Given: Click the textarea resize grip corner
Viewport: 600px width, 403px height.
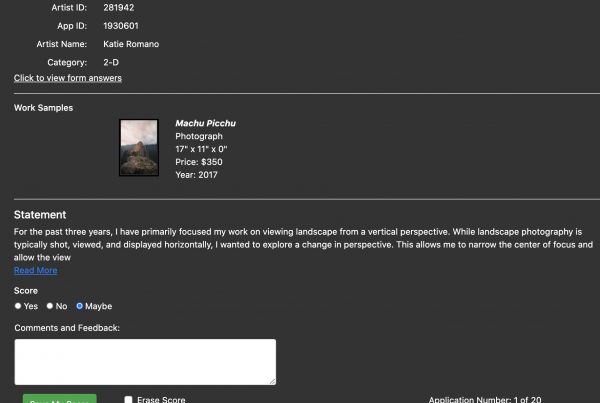Looking at the screenshot, I should [x=272, y=381].
